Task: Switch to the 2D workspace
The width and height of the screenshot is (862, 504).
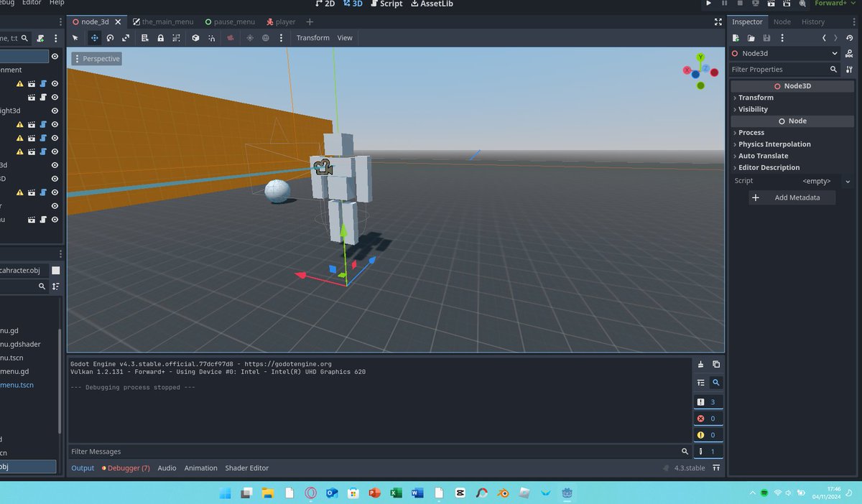Action: coord(325,4)
